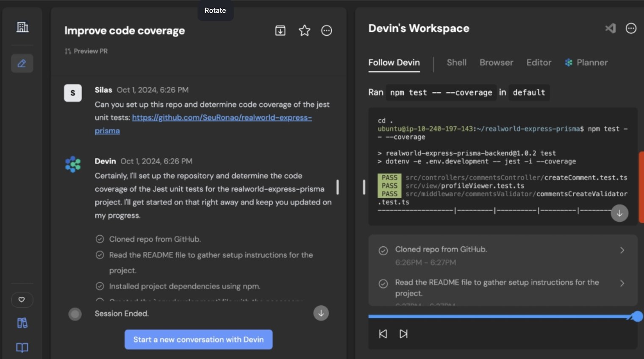Click 'Improve code coverage' session title
Image resolution: width=644 pixels, height=359 pixels.
tap(125, 31)
